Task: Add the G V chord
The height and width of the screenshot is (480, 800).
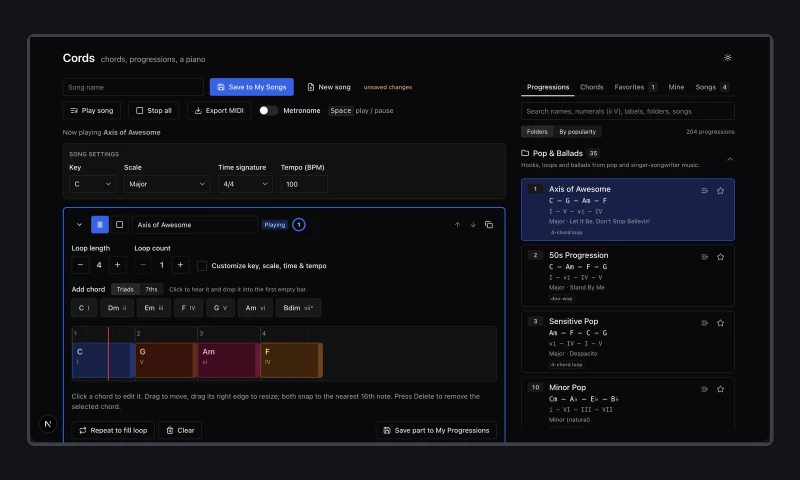Action: [x=220, y=308]
